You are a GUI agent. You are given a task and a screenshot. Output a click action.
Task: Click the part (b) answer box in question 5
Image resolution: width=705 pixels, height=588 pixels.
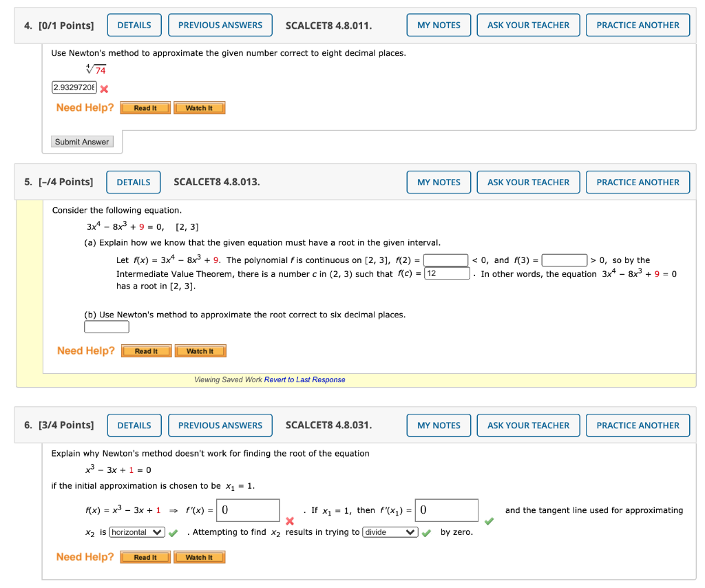point(106,326)
